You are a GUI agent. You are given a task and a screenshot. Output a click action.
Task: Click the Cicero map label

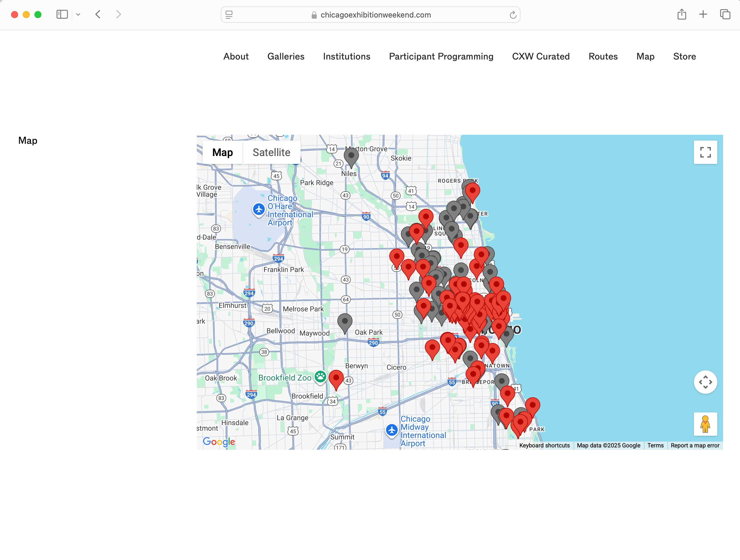397,367
